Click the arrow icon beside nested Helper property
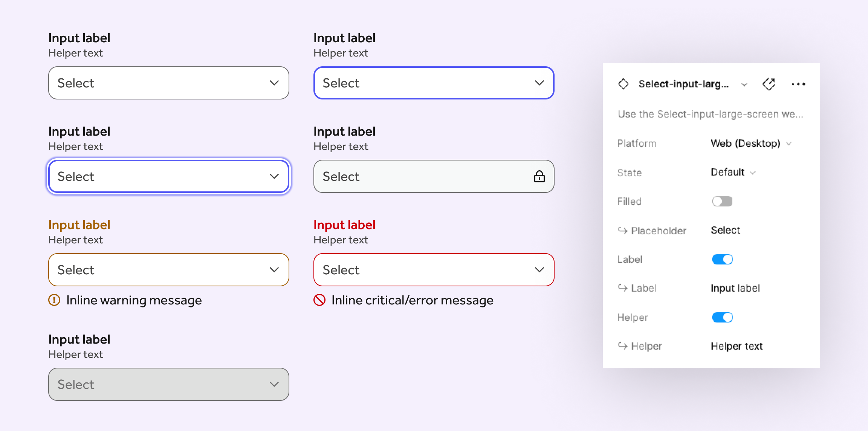 pyautogui.click(x=622, y=345)
